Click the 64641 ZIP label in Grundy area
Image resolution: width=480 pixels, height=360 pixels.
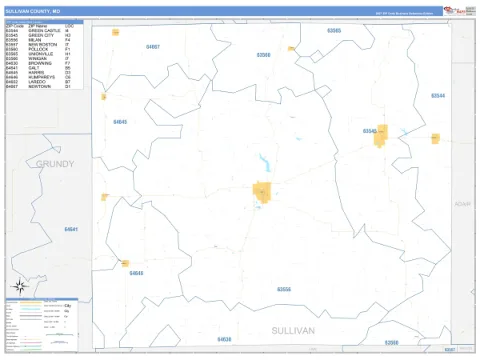71,229
